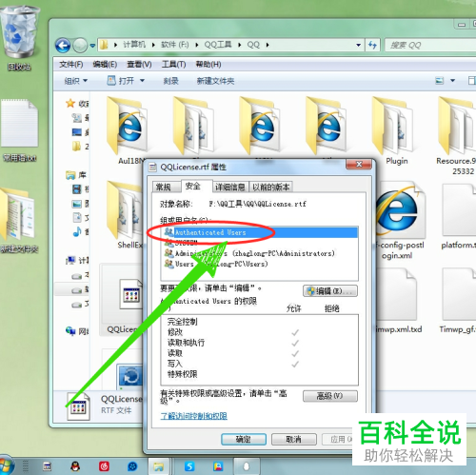Click the Explorer forward arrow button

click(80, 46)
